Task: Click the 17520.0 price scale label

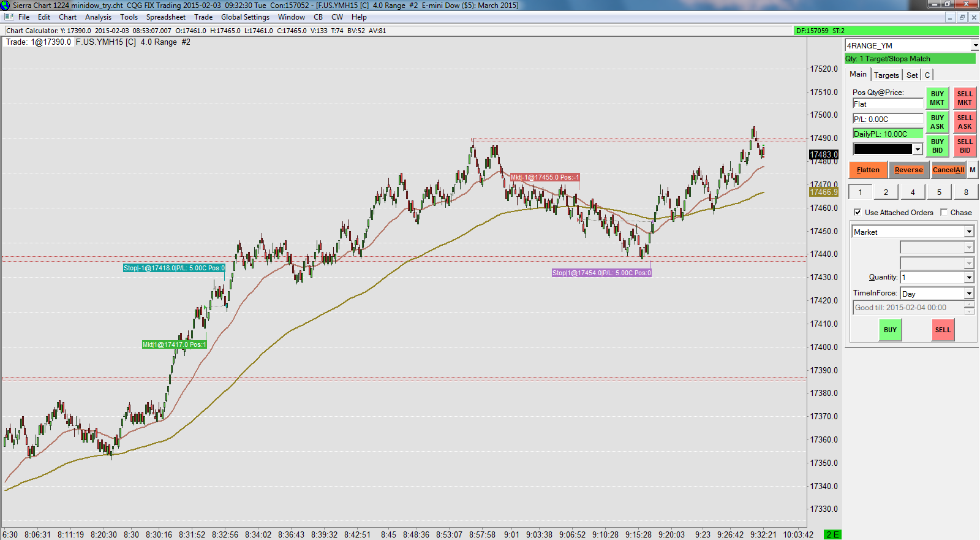Action: (824, 69)
